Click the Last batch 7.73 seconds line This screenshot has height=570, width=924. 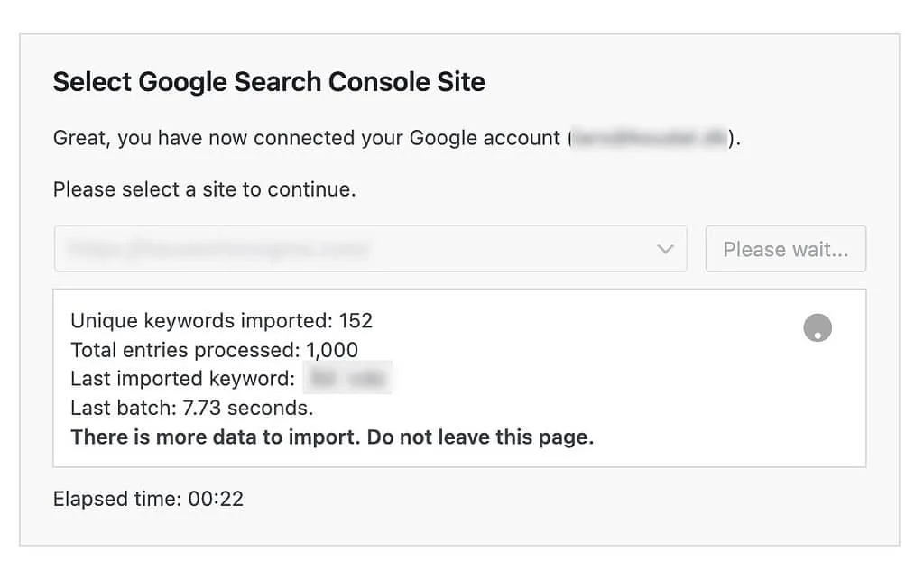(192, 408)
